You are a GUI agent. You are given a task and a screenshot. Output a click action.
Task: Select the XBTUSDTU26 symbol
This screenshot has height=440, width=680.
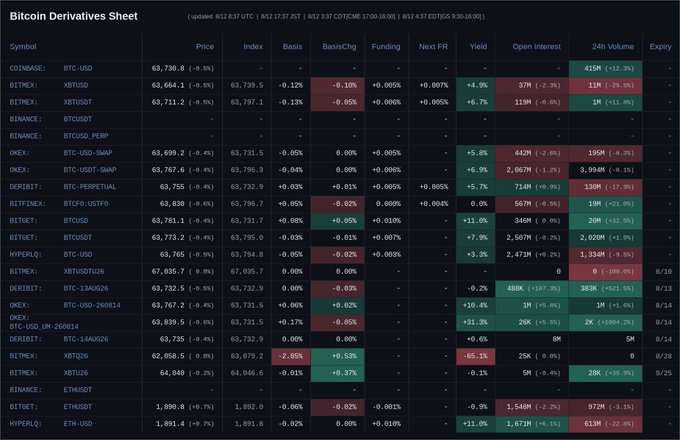point(84,271)
